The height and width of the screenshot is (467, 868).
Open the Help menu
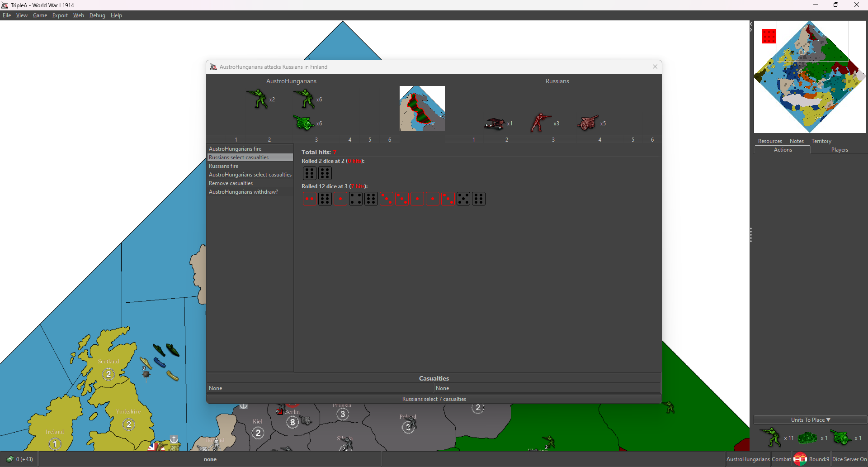coord(116,15)
